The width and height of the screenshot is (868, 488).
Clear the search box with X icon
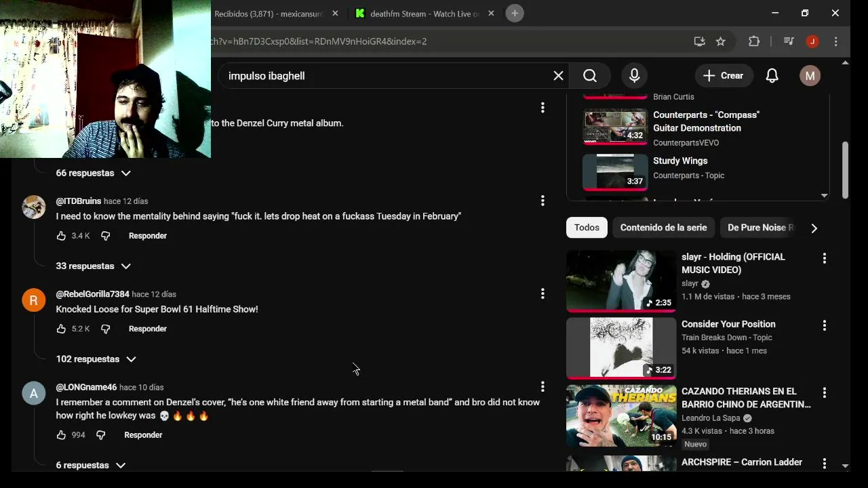(x=558, y=76)
